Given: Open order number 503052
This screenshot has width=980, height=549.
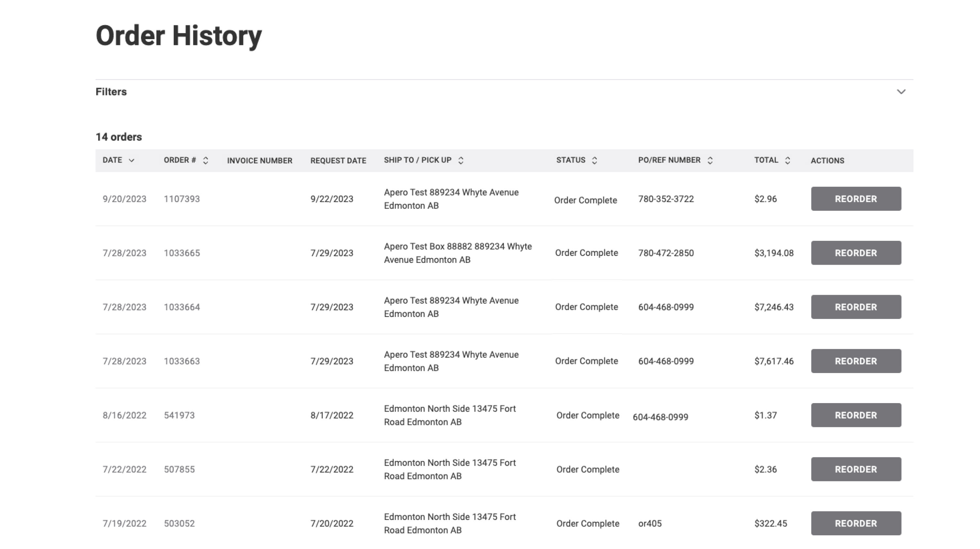Looking at the screenshot, I should [179, 523].
